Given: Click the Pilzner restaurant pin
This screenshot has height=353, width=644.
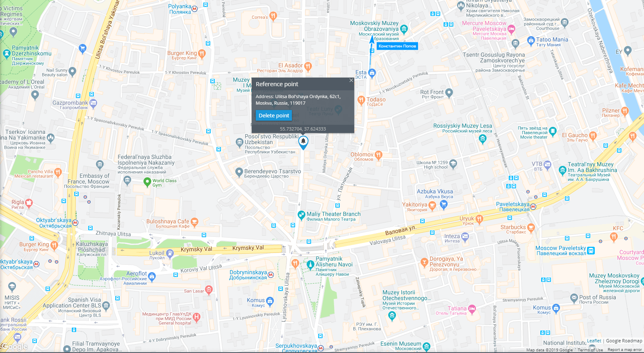Looking at the screenshot, I should coord(624,111).
